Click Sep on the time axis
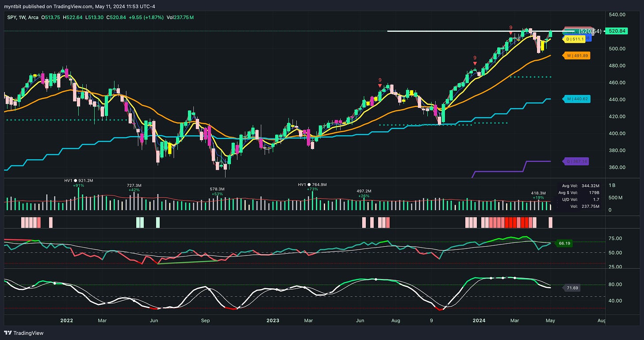The width and height of the screenshot is (644, 340). pos(205,320)
